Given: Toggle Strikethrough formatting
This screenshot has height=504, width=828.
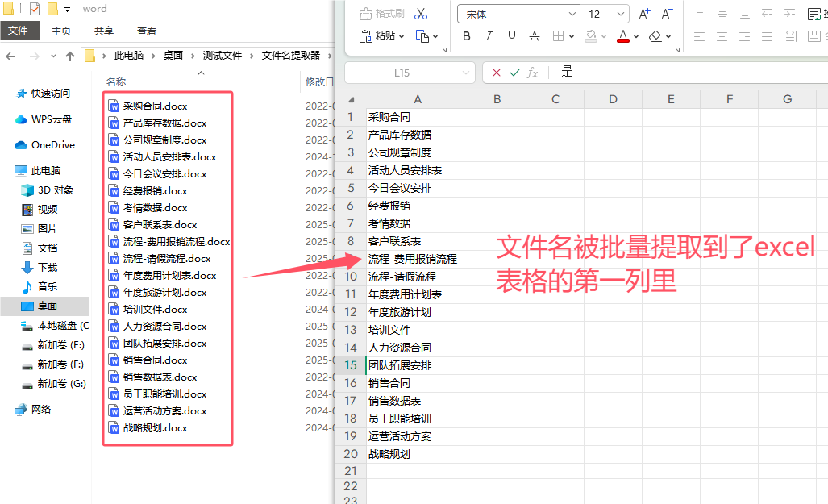Looking at the screenshot, I should pyautogui.click(x=535, y=36).
